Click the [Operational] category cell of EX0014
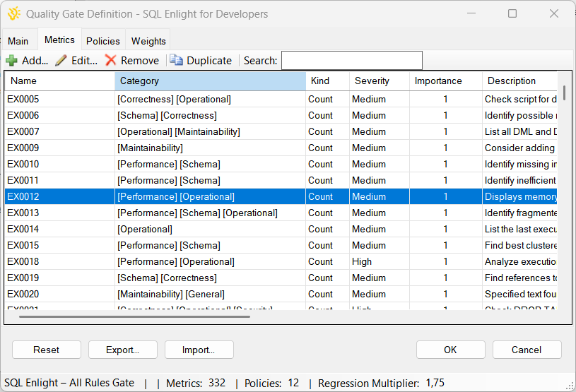This screenshot has width=576, height=392. (x=210, y=229)
